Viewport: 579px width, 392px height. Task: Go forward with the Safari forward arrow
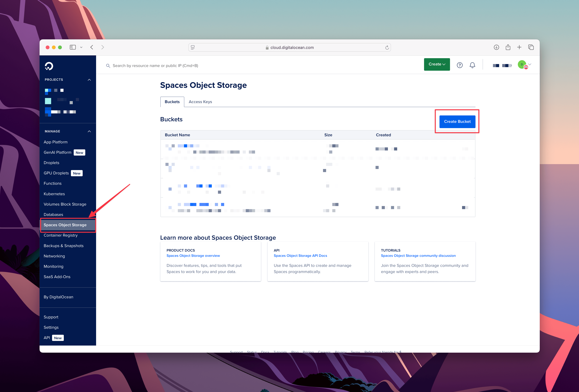pos(103,47)
